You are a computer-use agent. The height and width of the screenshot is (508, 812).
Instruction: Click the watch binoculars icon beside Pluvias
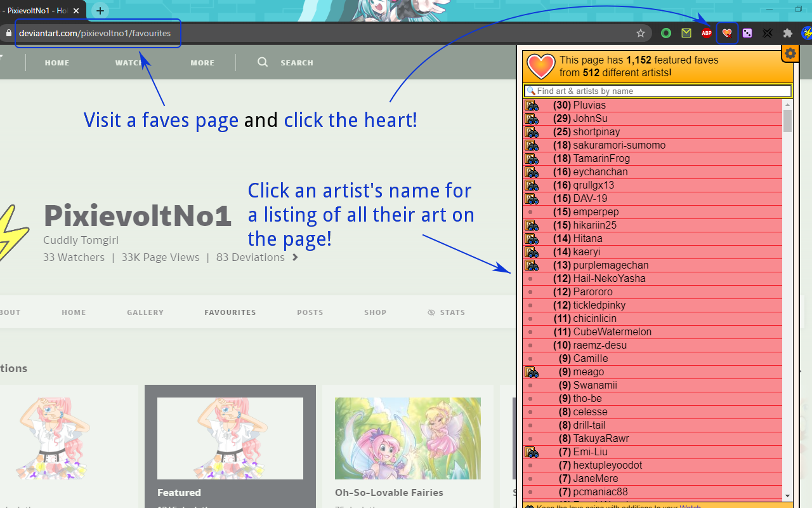coord(531,105)
